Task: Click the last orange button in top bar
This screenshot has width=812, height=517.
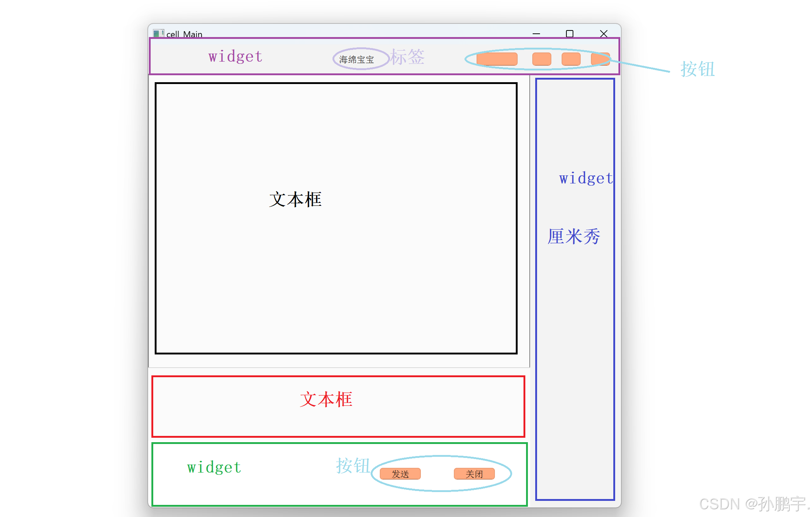Action: (x=600, y=59)
